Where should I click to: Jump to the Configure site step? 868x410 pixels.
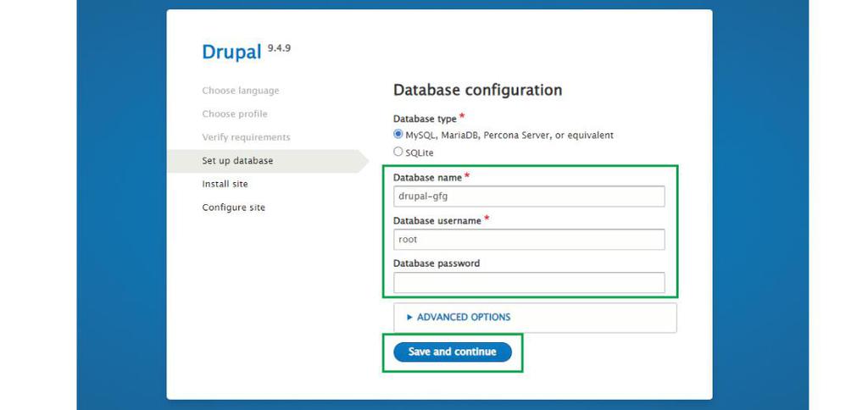tap(233, 208)
